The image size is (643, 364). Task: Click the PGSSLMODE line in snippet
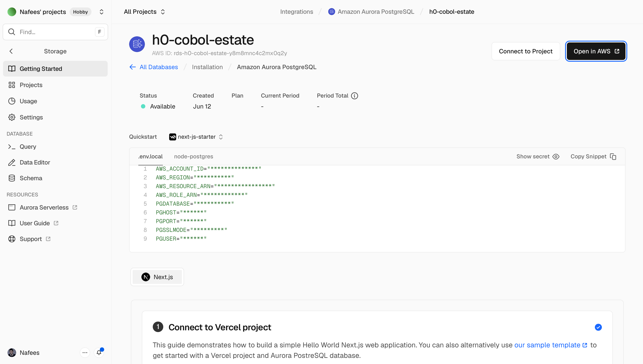tap(191, 230)
